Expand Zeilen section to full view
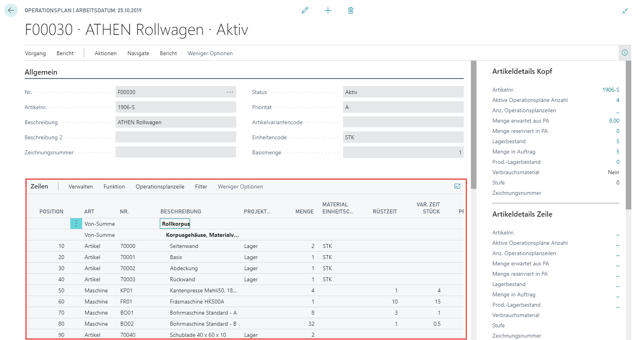Viewport: 644px width, 340px height. pyautogui.click(x=457, y=186)
